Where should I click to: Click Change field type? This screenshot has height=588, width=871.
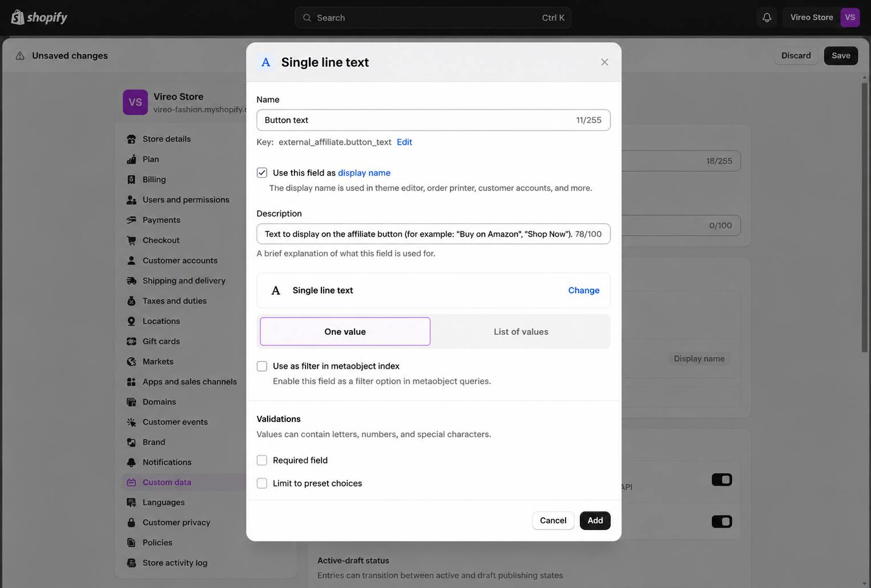click(x=584, y=290)
